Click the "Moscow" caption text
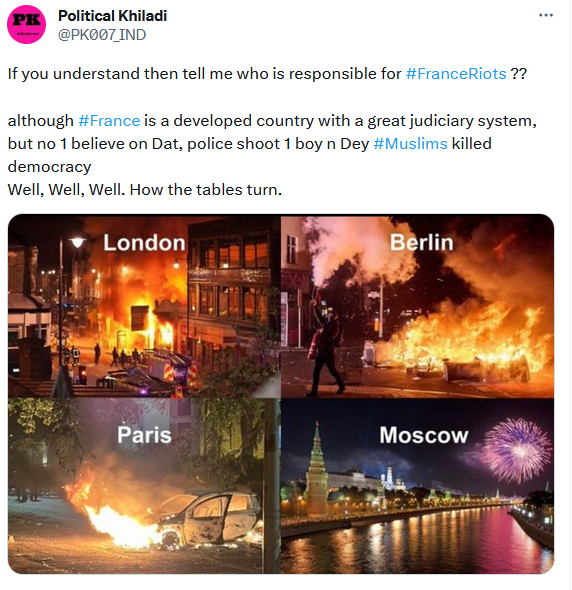 pyautogui.click(x=424, y=435)
